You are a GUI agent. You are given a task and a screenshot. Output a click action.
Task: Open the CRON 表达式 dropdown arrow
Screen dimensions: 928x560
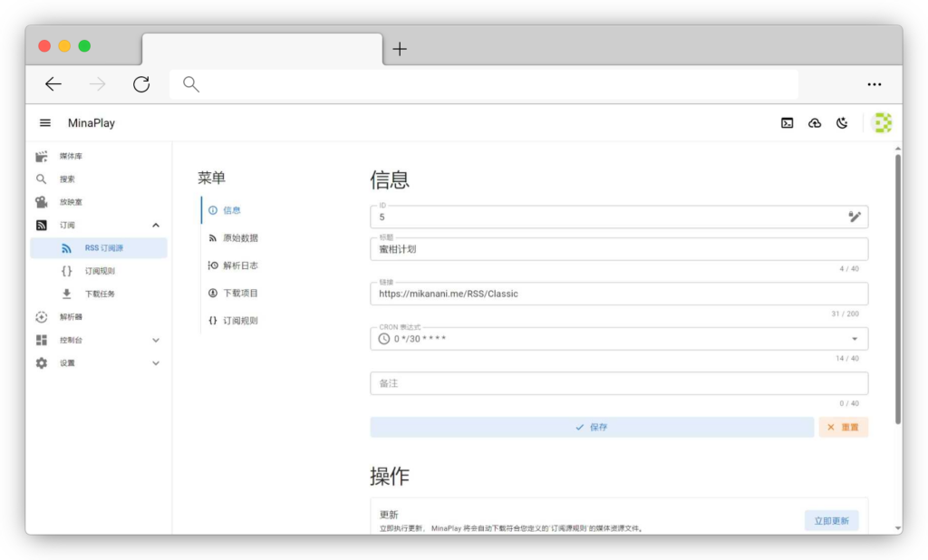pyautogui.click(x=854, y=339)
